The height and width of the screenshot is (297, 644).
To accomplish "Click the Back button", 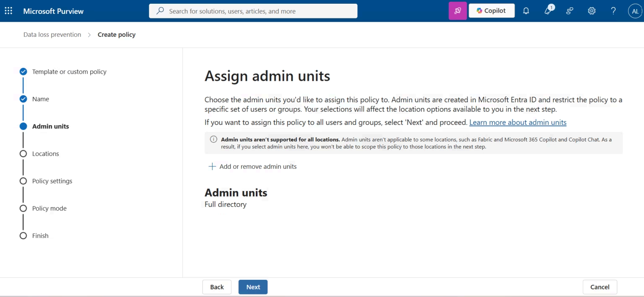I will click(217, 287).
